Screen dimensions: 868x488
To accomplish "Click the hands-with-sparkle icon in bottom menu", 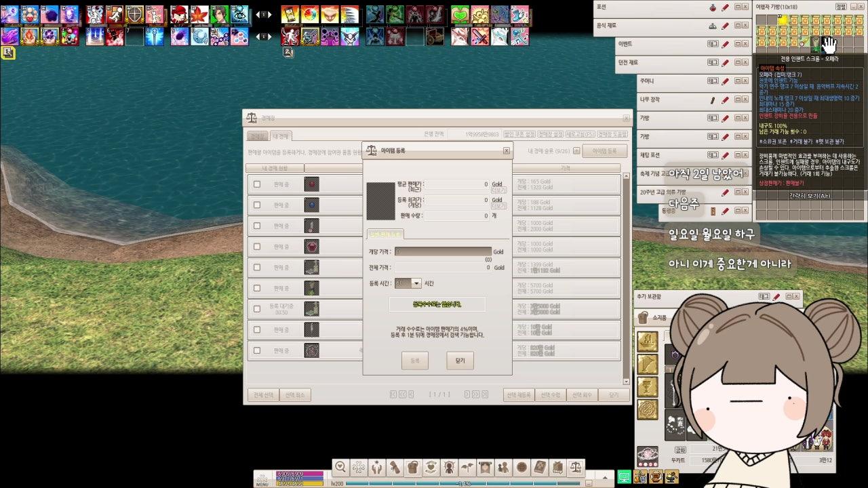I will pyautogui.click(x=377, y=467).
